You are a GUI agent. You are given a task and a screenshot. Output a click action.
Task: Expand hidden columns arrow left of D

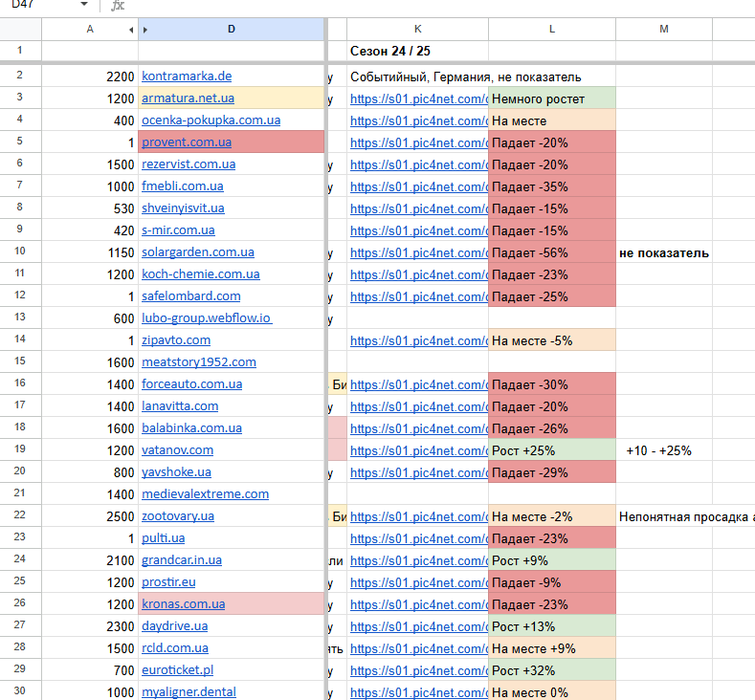(x=144, y=30)
